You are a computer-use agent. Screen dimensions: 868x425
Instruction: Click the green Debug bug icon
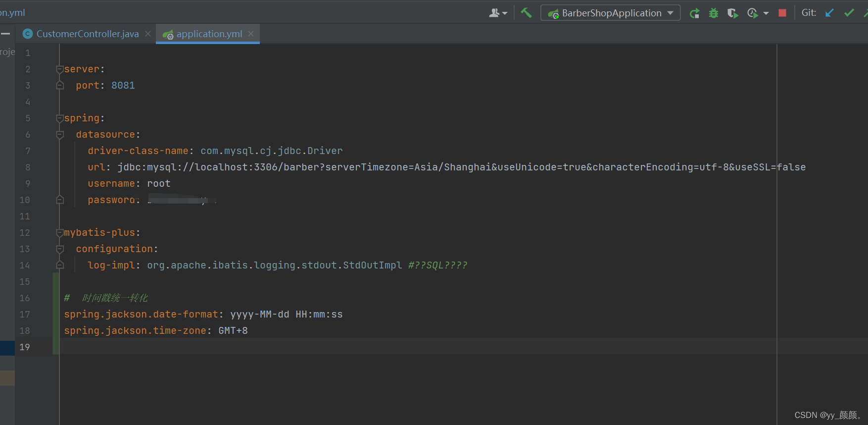coord(714,13)
